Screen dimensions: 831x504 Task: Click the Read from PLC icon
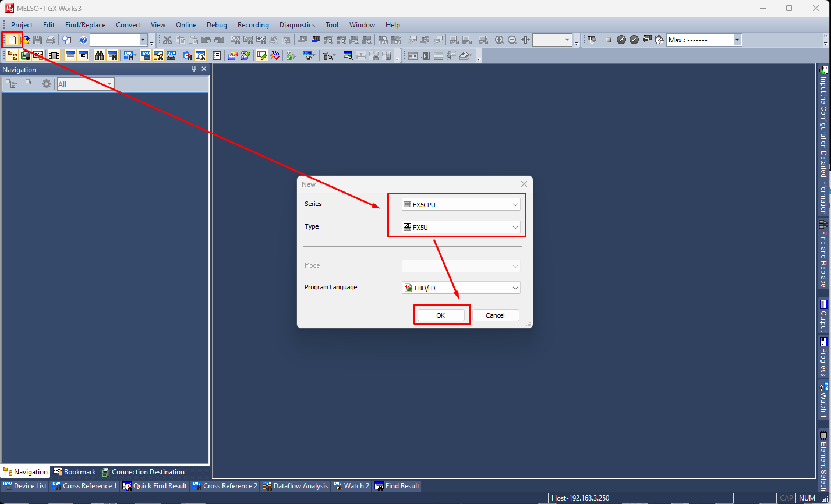(x=315, y=40)
